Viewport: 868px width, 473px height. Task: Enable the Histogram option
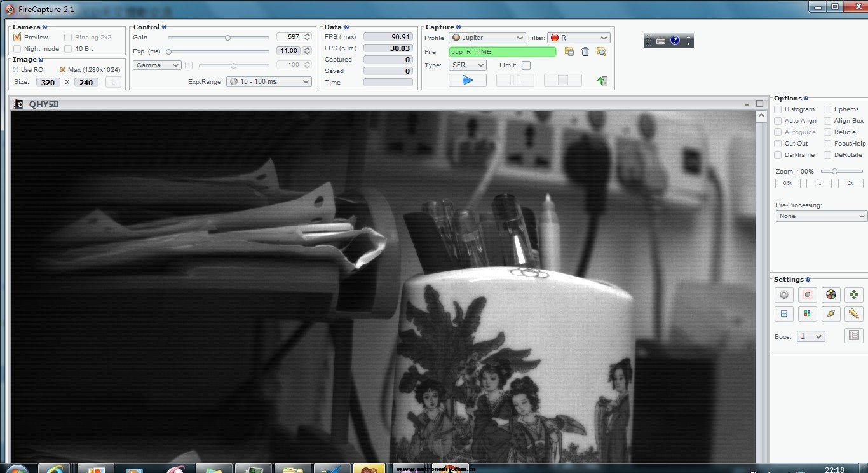(x=778, y=109)
